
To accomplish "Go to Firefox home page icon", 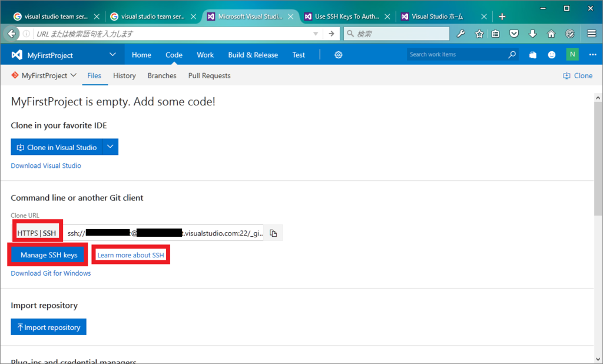I will [x=551, y=34].
